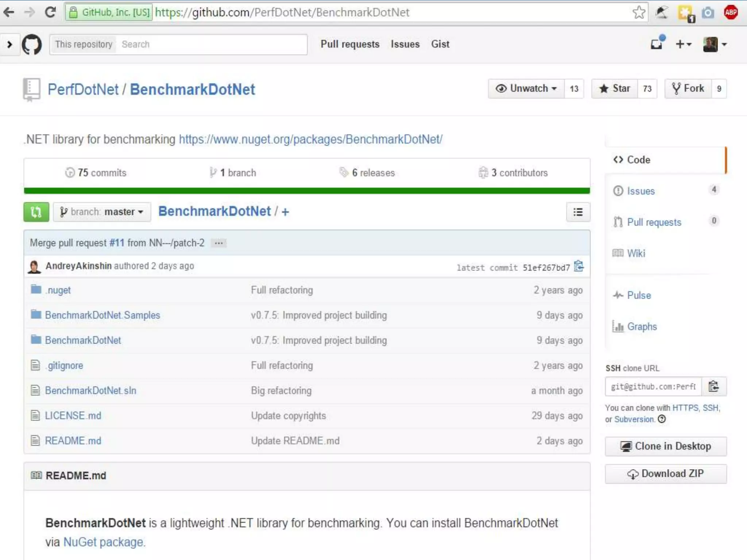747x560 pixels.
Task: Expand commit message ellipsis
Action: [219, 243]
